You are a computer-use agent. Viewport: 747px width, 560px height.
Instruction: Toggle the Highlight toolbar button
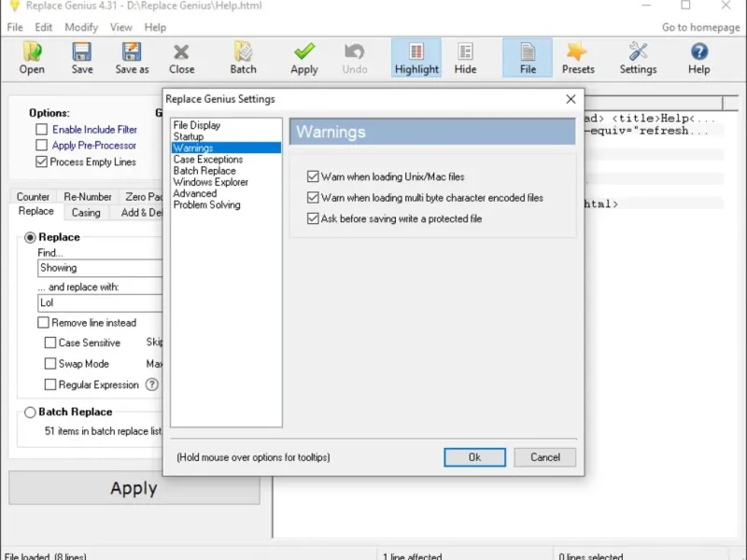coord(416,58)
